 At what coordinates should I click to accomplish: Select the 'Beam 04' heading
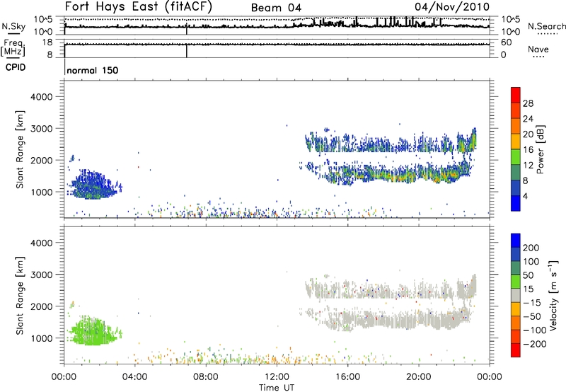pyautogui.click(x=276, y=8)
